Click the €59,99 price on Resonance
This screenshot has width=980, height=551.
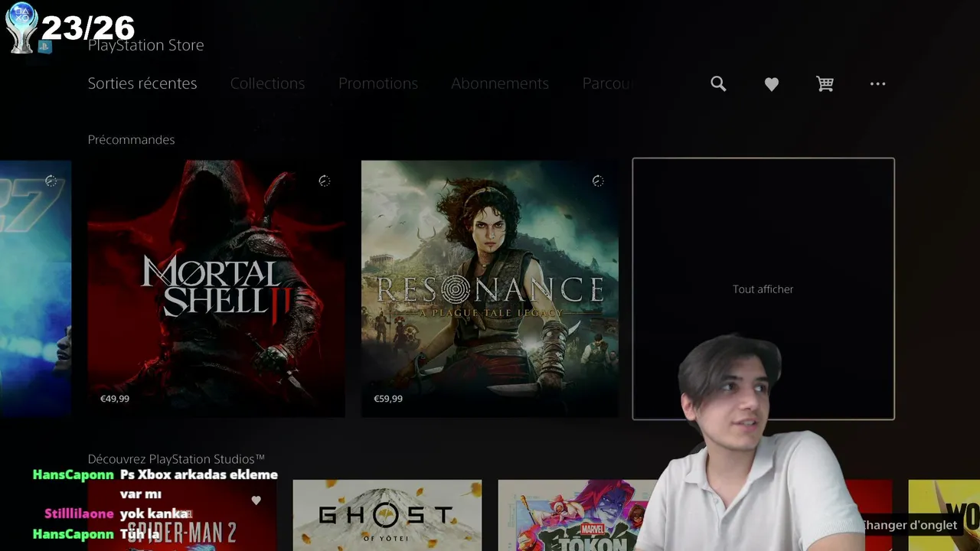point(388,399)
